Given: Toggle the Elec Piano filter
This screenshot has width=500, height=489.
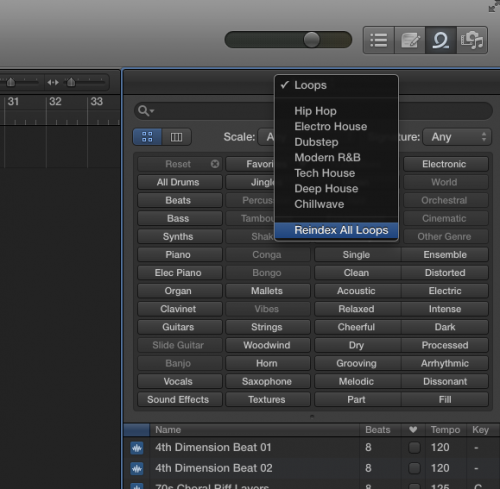Looking at the screenshot, I should click(180, 273).
